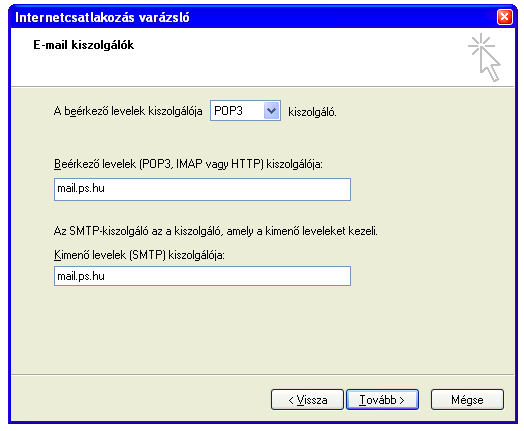Click the SMTP-kiszolgáló description text
The image size is (524, 431).
coord(216,231)
